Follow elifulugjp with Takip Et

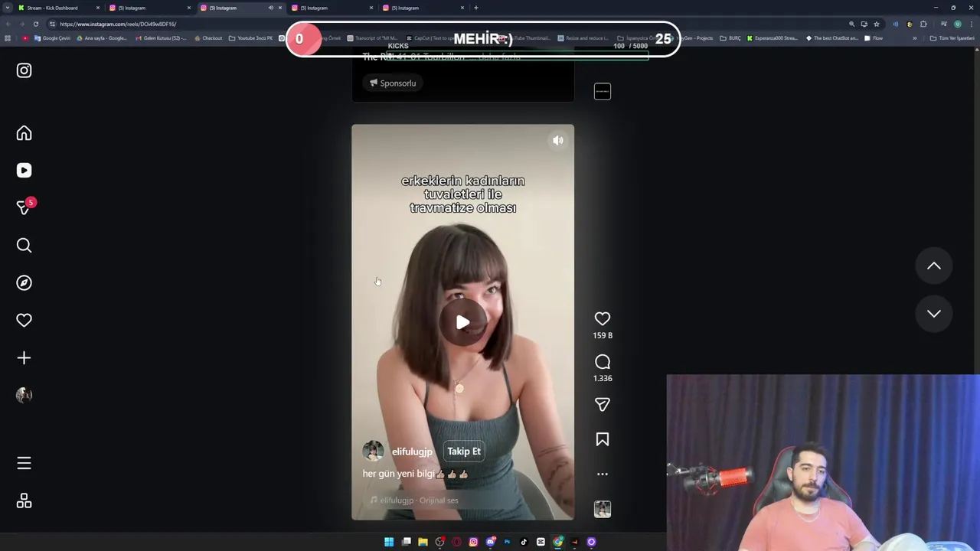[x=464, y=452]
